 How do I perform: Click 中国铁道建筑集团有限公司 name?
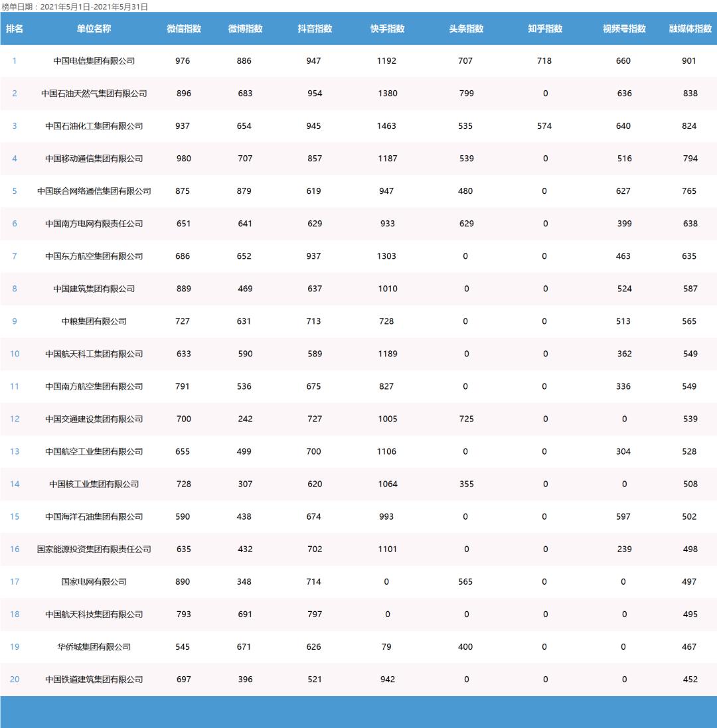[x=94, y=680]
